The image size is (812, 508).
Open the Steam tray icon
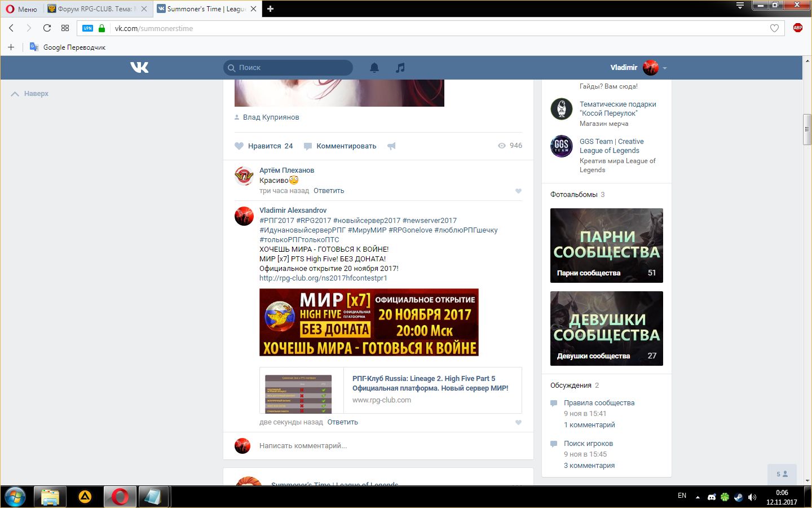pyautogui.click(x=738, y=497)
